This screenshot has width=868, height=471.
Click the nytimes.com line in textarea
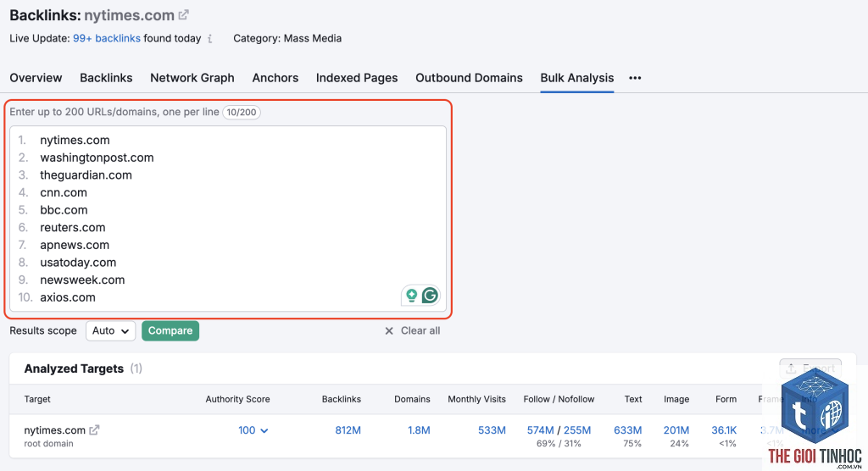(x=75, y=141)
